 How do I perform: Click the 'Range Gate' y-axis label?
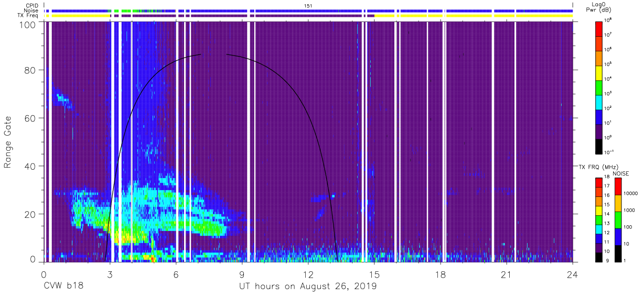click(8, 141)
